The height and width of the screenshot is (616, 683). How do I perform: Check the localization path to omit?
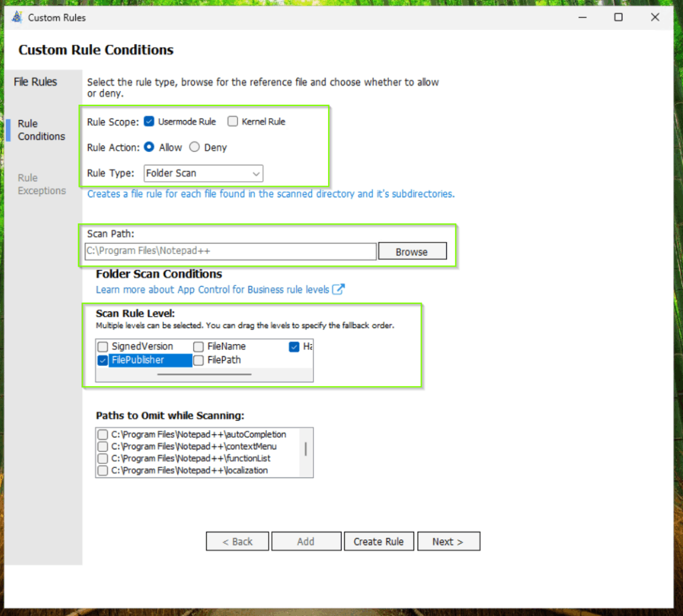(x=103, y=471)
